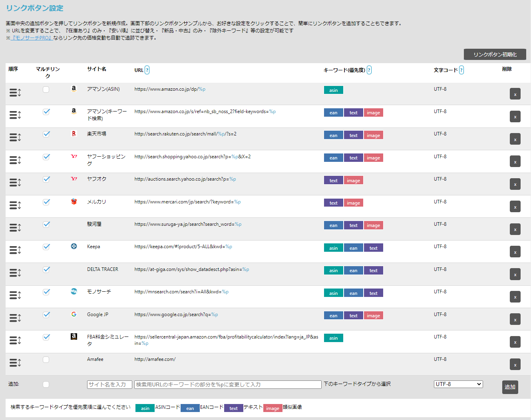Image resolution: width=531 pixels, height=420 pixels.
Task: Uncheck multi-link for Keepa
Action: (x=46, y=247)
